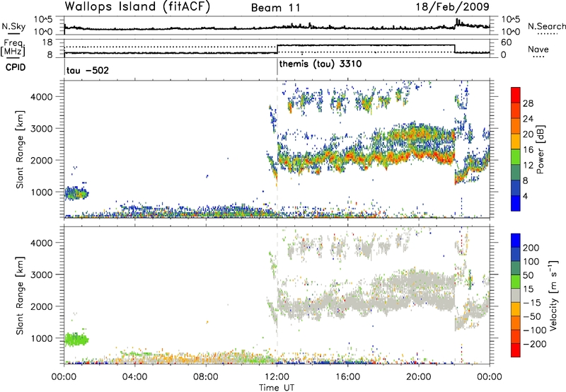
Task: Click the "Slant Range [km]" label of the power panel
Action: click(x=20, y=149)
